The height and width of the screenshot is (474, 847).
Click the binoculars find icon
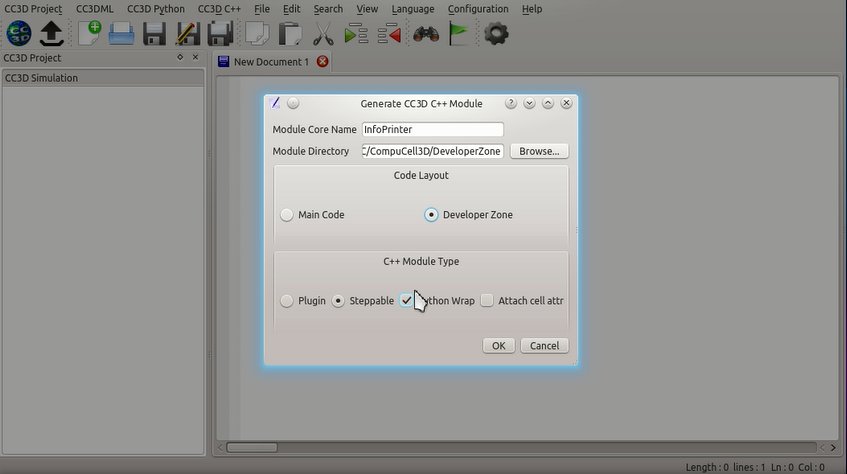pos(425,34)
